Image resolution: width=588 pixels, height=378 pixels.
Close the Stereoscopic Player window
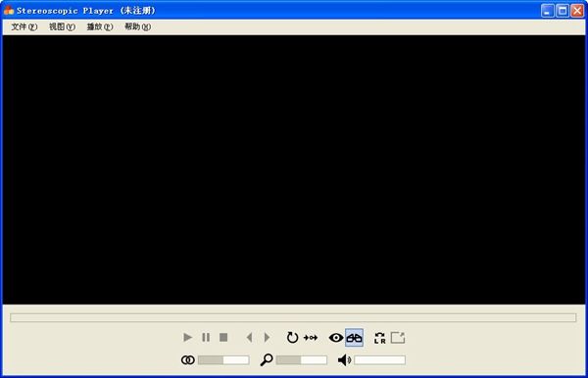pyautogui.click(x=577, y=11)
